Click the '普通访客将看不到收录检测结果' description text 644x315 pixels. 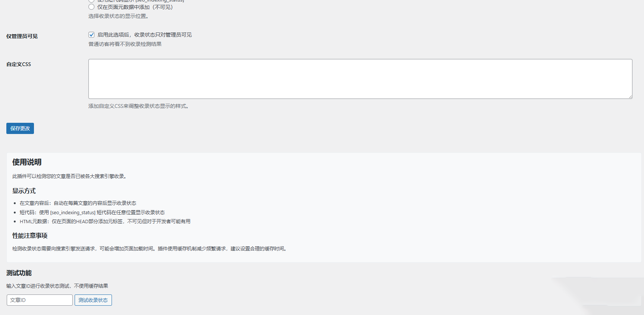125,44
